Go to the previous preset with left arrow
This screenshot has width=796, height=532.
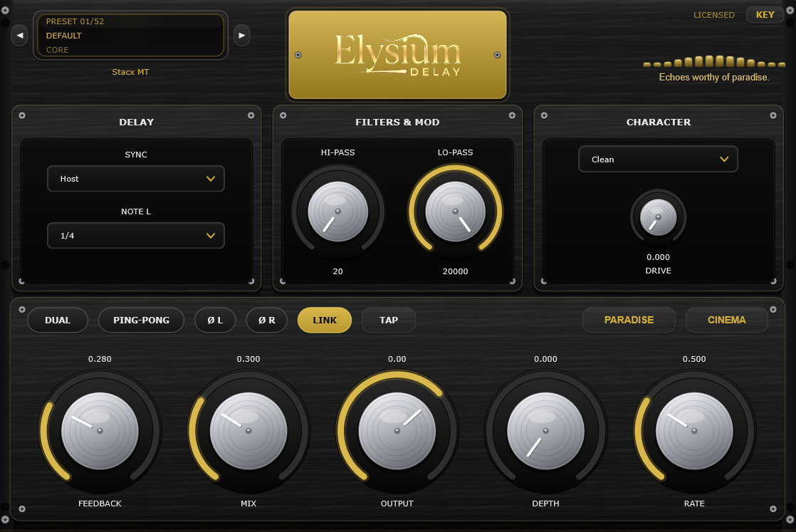click(20, 36)
